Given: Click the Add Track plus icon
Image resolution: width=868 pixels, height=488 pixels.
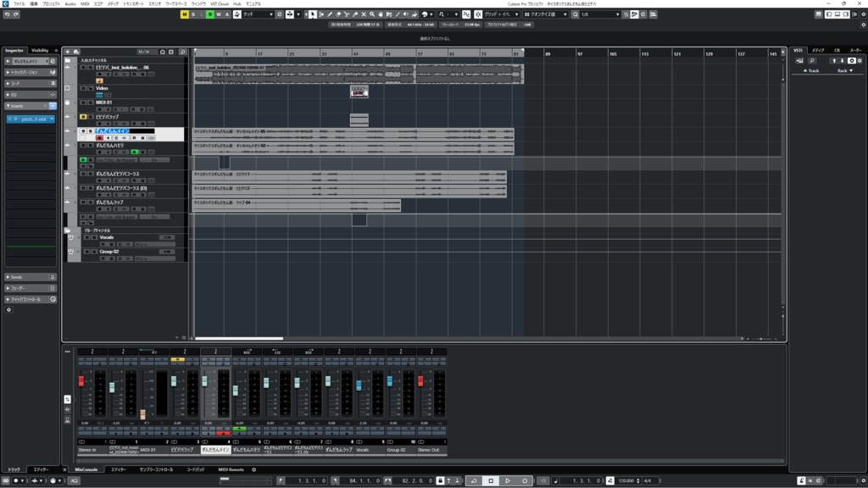Looking at the screenshot, I should pos(68,52).
